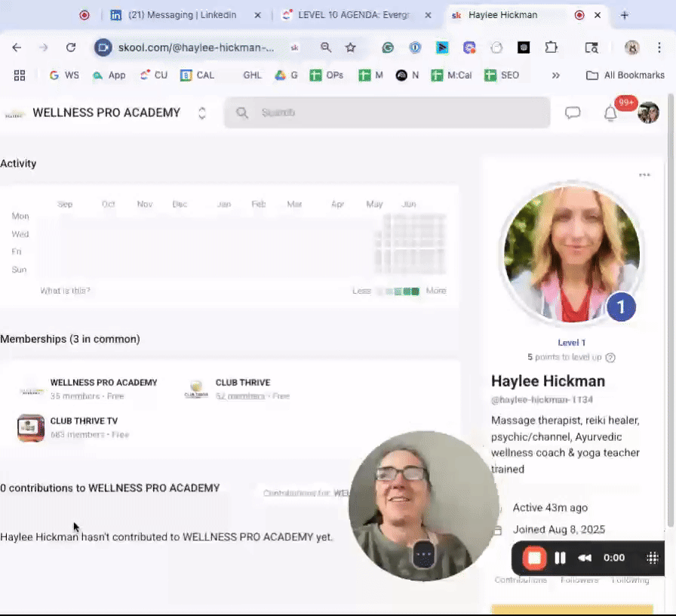Bookmark this page with the star icon

(x=351, y=48)
